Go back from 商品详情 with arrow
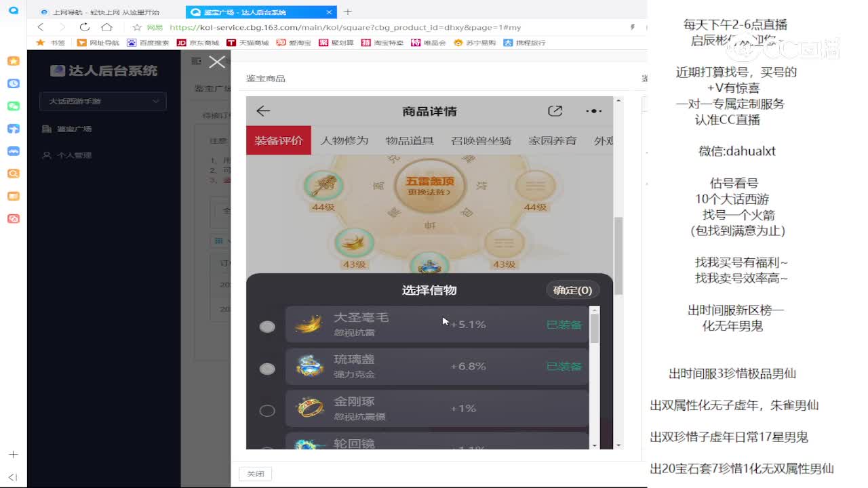The height and width of the screenshot is (488, 868). (x=263, y=111)
